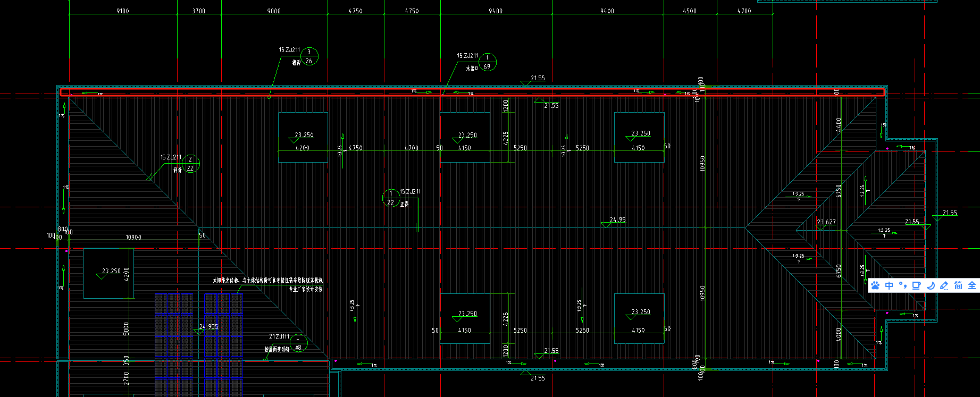Click the cup icon in the IME bar
Screen dimensions: 980x397
pyautogui.click(x=916, y=285)
